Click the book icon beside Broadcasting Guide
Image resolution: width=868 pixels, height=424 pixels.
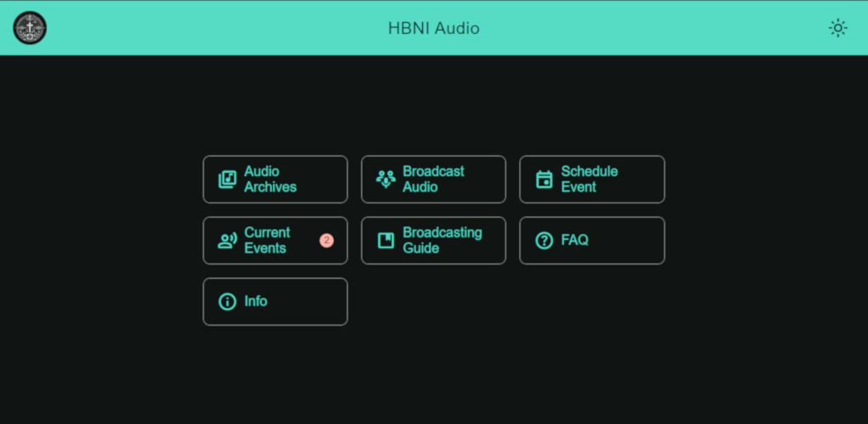[386, 240]
